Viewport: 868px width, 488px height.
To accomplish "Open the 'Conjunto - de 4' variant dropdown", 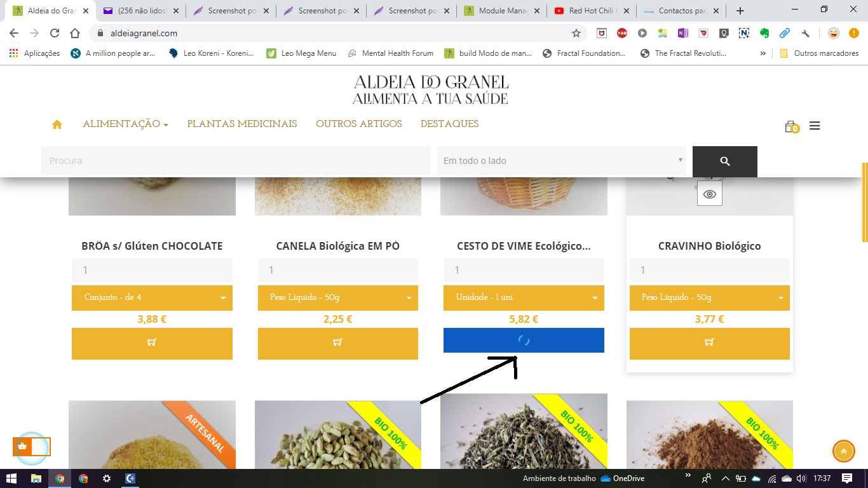I will pyautogui.click(x=152, y=298).
